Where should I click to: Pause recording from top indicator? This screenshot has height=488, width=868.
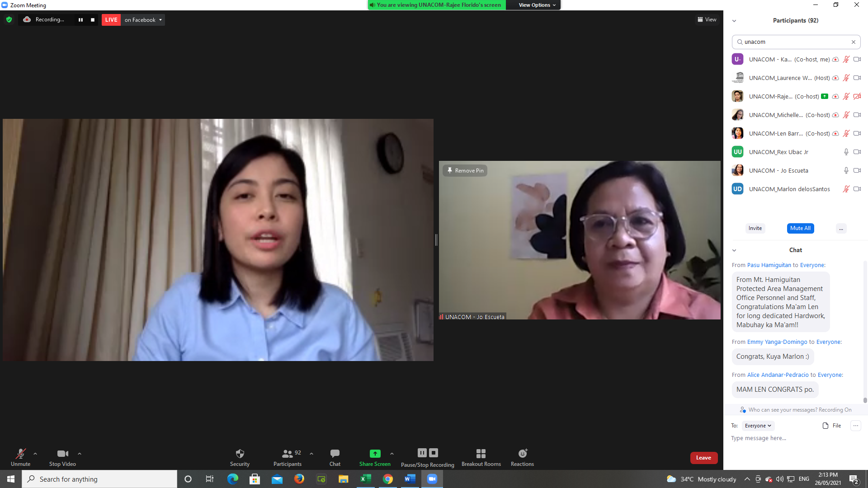click(80, 20)
